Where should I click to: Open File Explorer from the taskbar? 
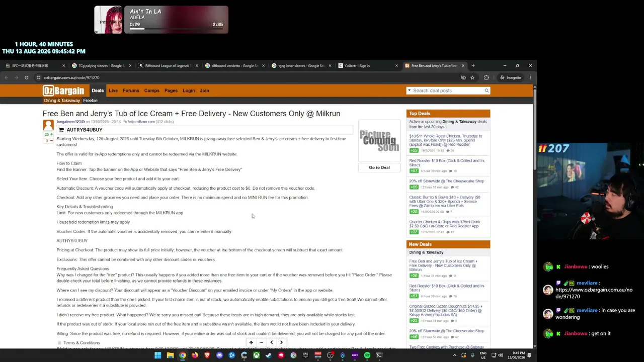pyautogui.click(x=170, y=355)
